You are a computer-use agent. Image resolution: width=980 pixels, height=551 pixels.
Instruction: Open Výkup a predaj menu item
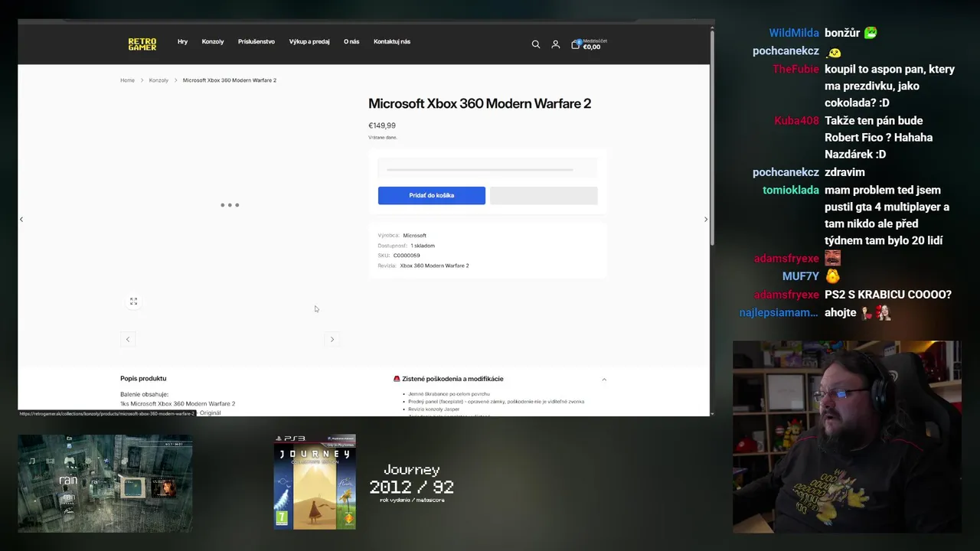(x=309, y=42)
